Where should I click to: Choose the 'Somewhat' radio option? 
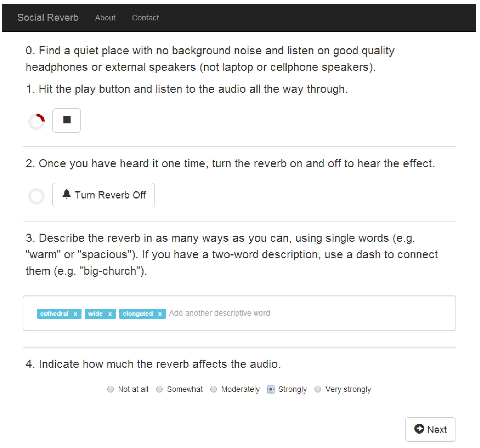click(x=159, y=389)
